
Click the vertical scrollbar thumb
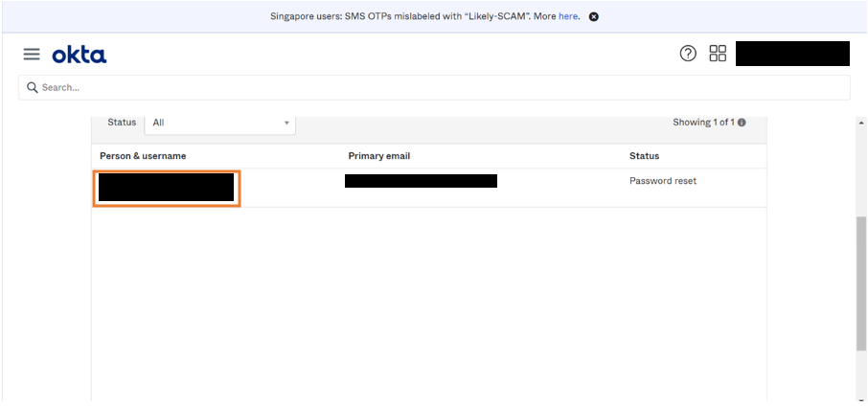click(860, 282)
